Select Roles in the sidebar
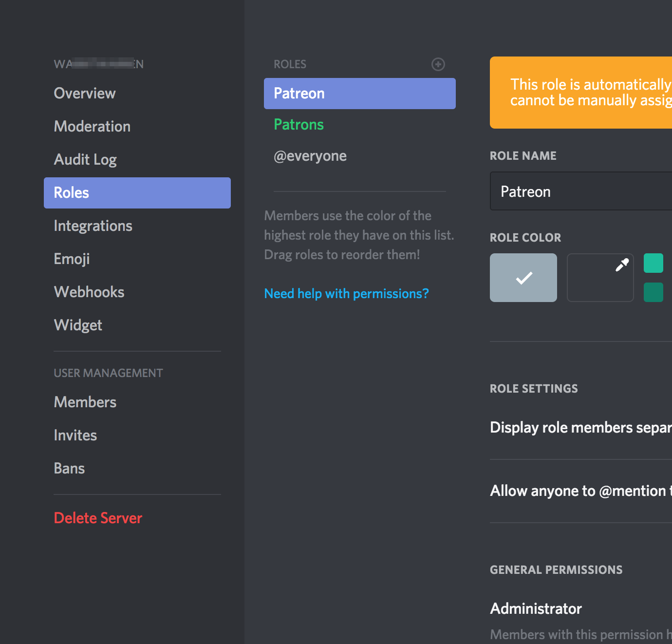672x644 pixels. [x=137, y=193]
